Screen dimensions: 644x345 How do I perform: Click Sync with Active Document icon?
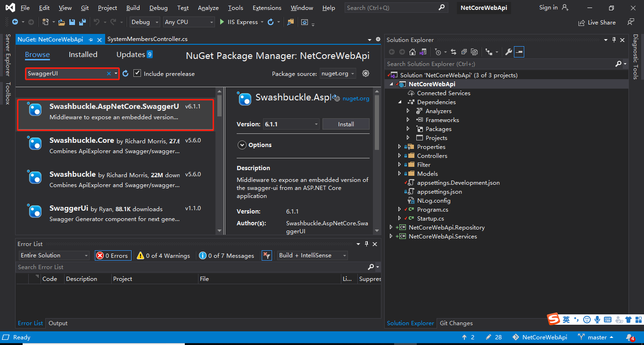point(454,52)
